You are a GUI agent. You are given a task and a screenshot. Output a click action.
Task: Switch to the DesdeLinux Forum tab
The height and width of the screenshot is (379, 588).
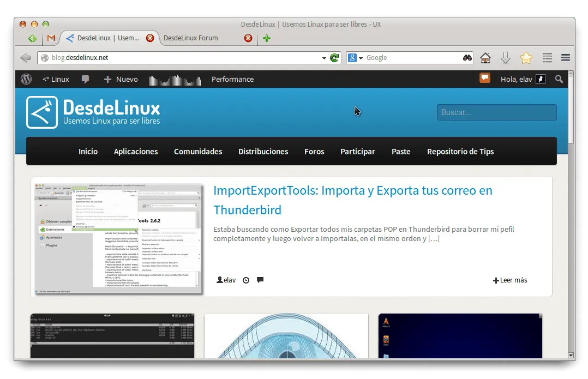[190, 38]
